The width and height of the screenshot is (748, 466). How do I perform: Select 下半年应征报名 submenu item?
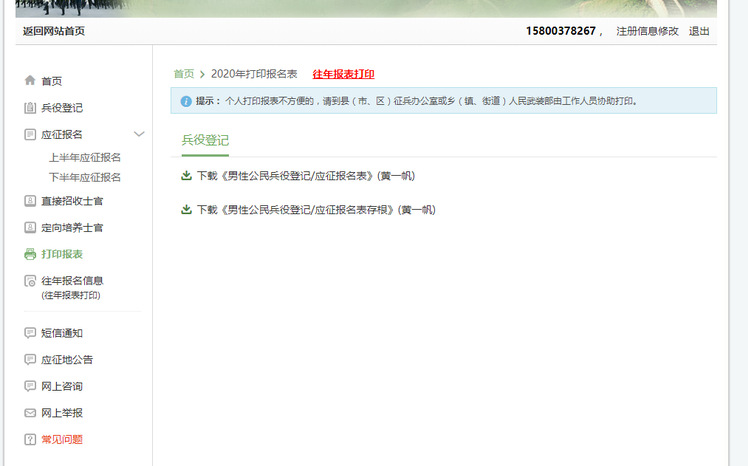(x=85, y=177)
